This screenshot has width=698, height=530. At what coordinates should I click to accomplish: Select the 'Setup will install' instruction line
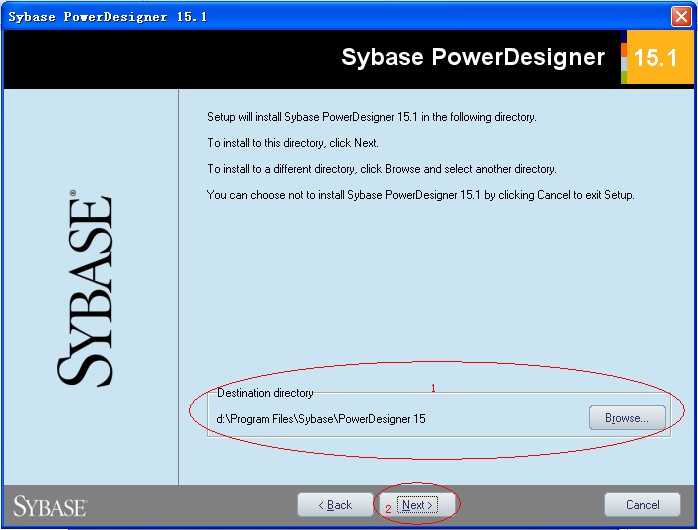pos(371,117)
